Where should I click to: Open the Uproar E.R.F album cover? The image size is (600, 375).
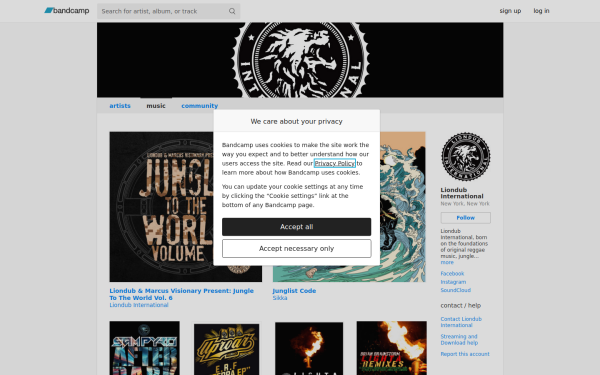[x=226, y=349]
